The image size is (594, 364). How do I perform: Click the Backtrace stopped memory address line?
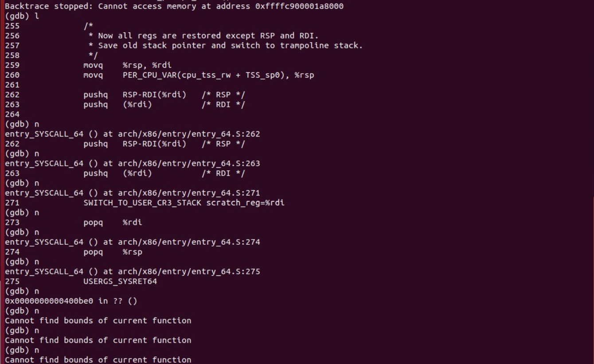coord(174,6)
